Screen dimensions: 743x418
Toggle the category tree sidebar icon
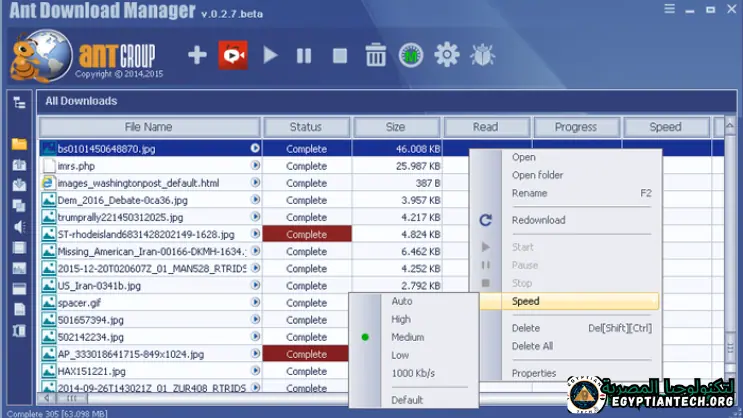[x=19, y=102]
